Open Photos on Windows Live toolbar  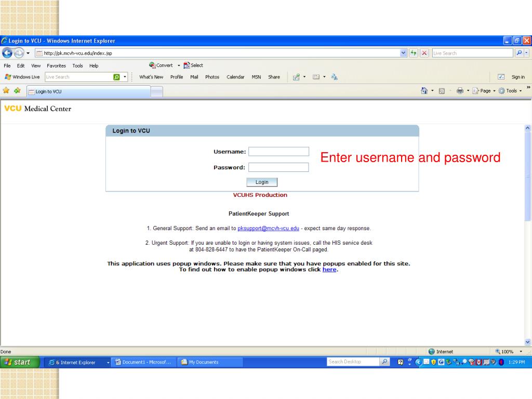click(x=212, y=77)
